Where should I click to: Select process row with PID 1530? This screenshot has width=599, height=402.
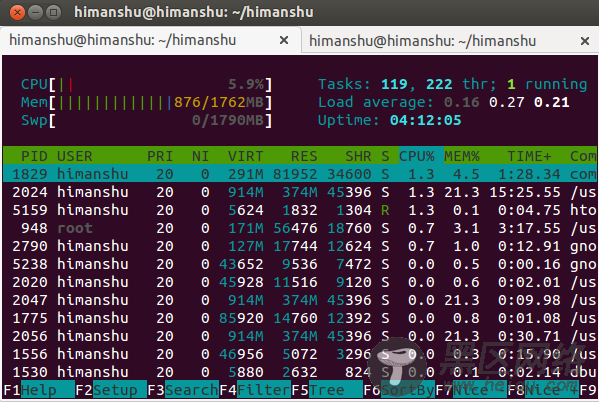coord(300,371)
